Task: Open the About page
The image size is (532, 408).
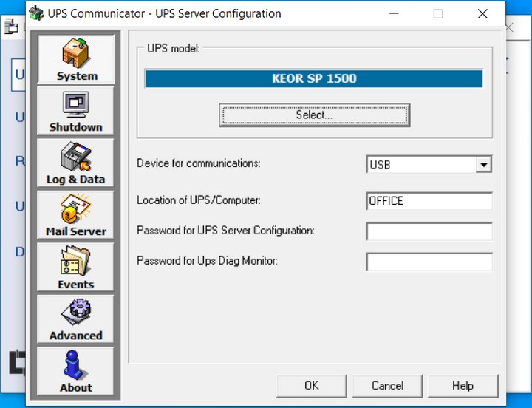Action: point(75,371)
